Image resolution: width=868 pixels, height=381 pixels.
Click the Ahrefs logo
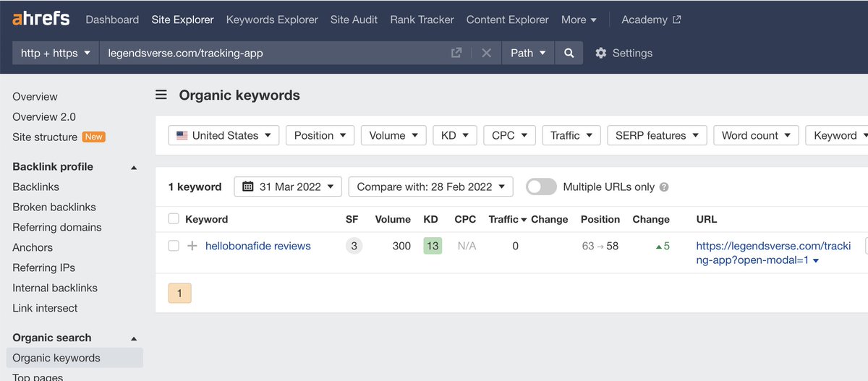[x=41, y=20]
